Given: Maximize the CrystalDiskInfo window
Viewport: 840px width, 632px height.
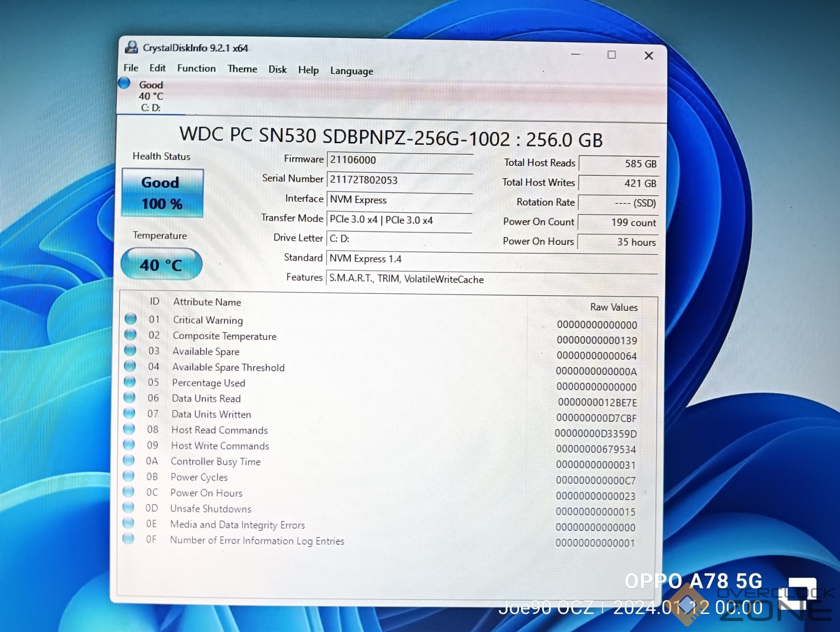Looking at the screenshot, I should coord(612,55).
